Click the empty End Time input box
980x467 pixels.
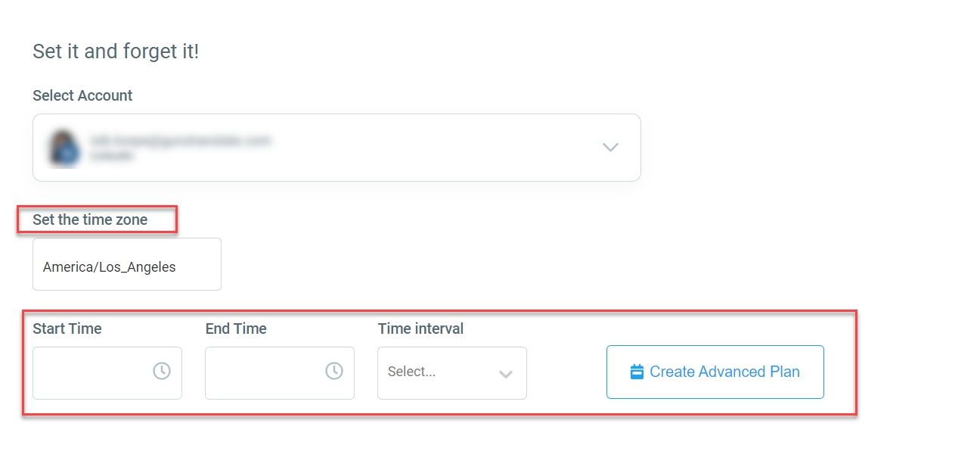tap(272, 372)
